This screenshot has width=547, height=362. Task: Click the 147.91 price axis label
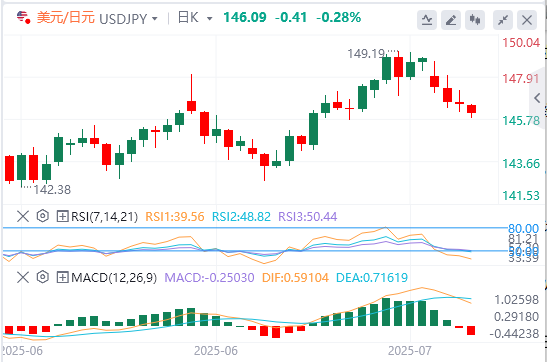pyautogui.click(x=521, y=78)
